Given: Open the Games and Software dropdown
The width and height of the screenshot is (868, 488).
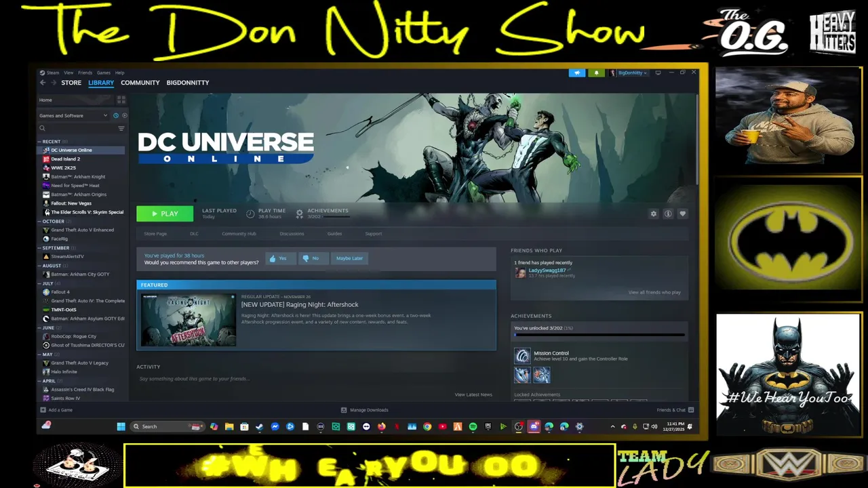Looking at the screenshot, I should pyautogui.click(x=73, y=116).
